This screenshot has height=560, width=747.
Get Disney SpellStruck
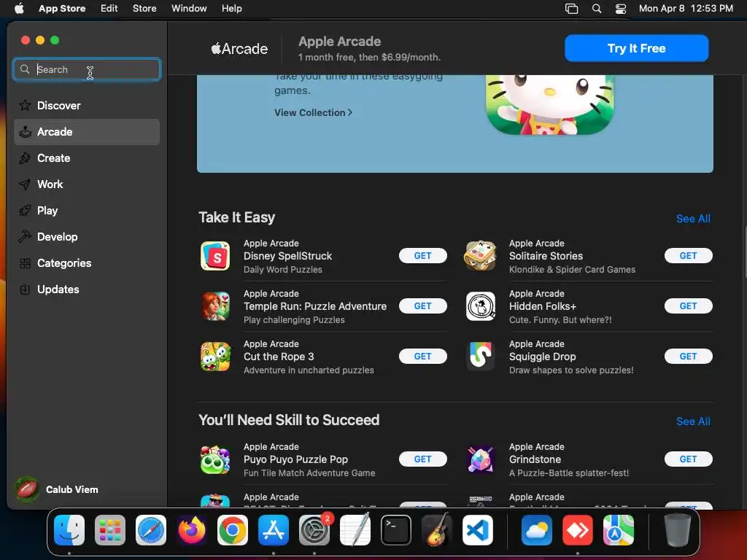tap(422, 256)
